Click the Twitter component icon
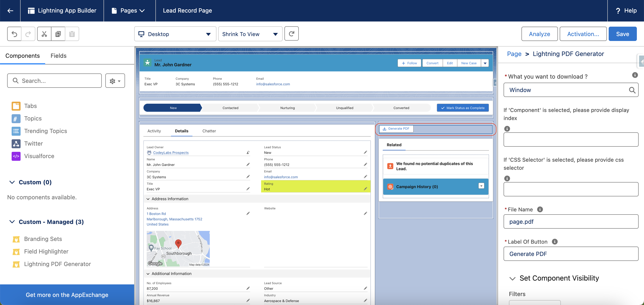 coord(16,144)
